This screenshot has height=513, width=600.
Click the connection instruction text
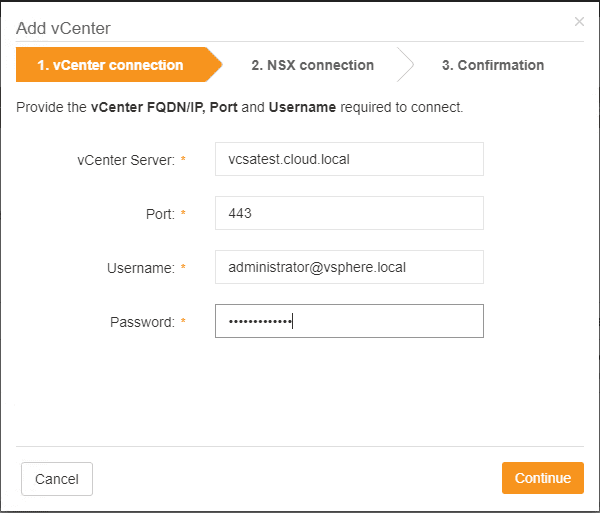(240, 107)
